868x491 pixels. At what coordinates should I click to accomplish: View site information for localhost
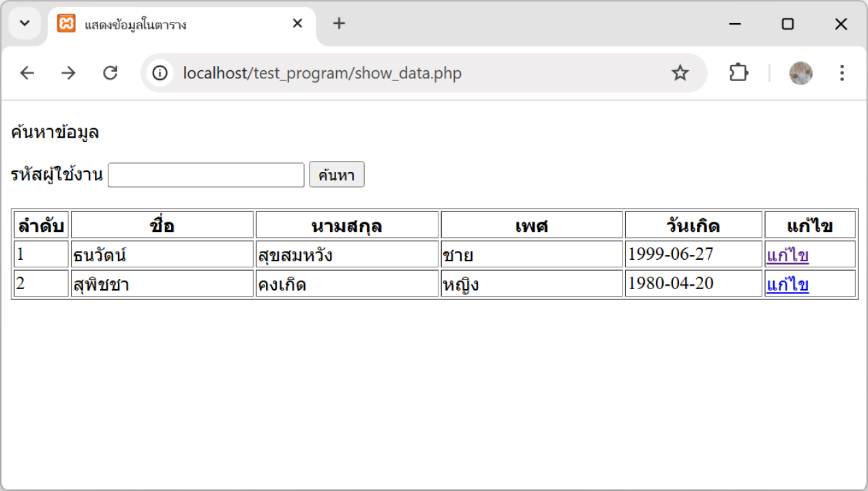(x=160, y=73)
